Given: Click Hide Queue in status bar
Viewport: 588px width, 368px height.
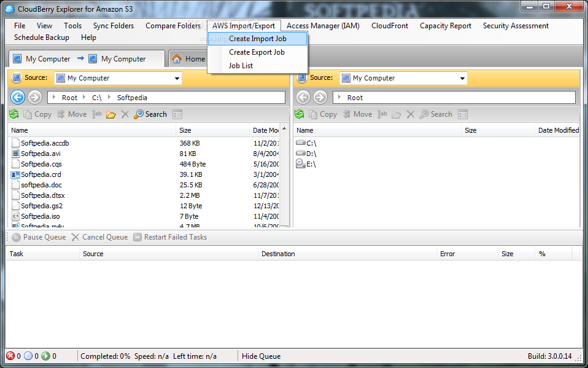Looking at the screenshot, I should click(x=261, y=356).
